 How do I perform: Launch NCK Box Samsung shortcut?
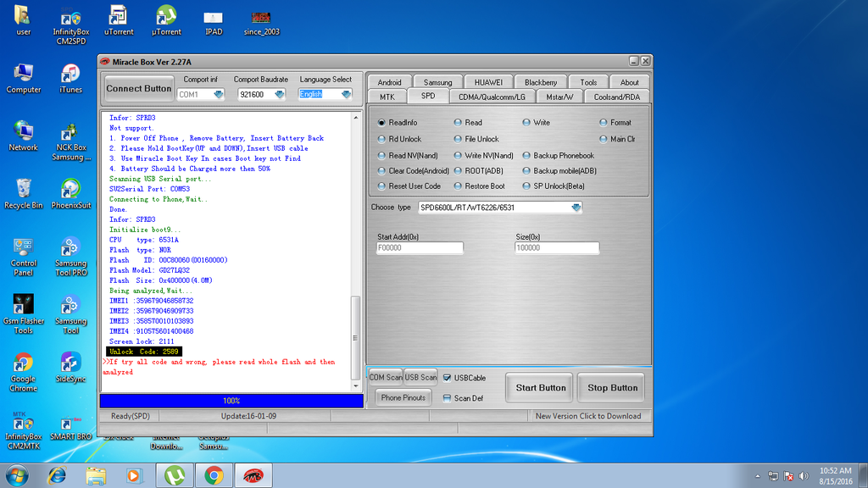tap(71, 141)
